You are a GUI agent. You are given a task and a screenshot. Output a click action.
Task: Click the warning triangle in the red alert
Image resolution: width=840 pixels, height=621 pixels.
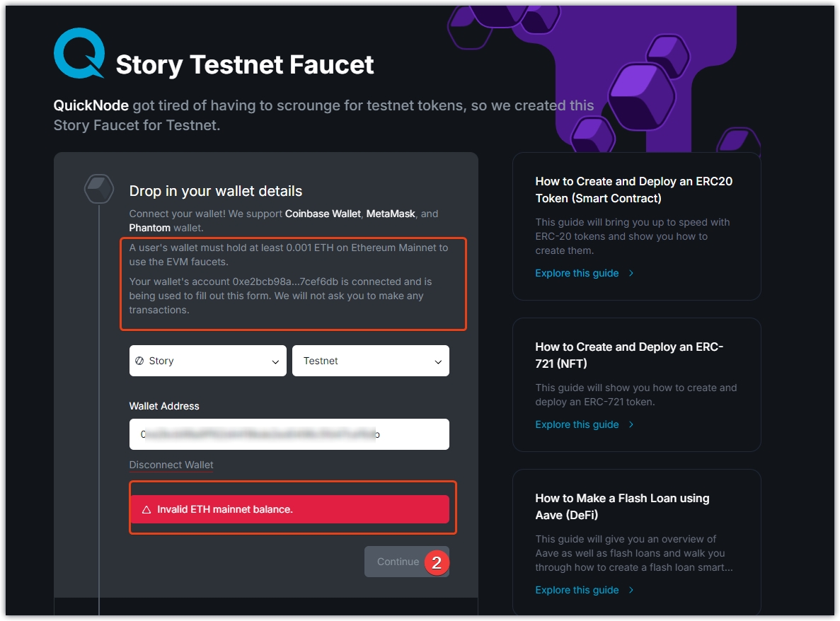click(x=146, y=509)
